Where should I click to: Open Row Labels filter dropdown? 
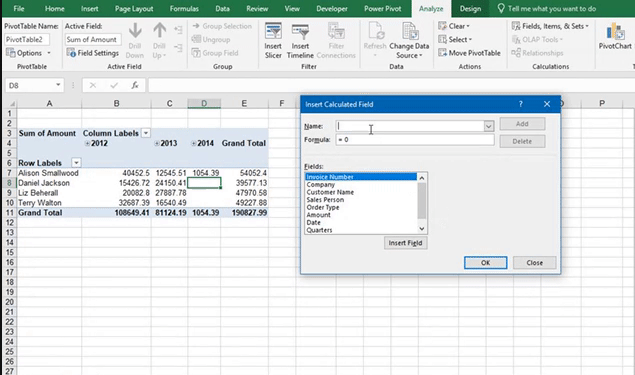(76, 163)
